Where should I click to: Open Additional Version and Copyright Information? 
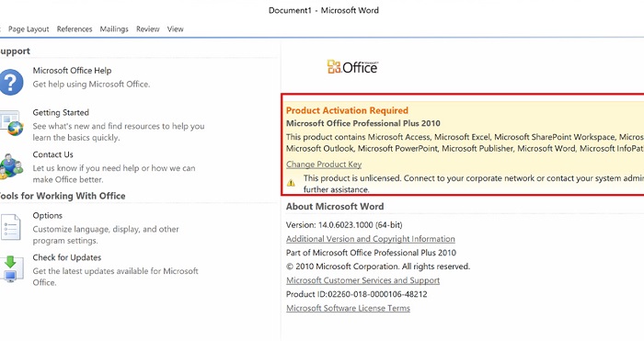click(x=371, y=239)
